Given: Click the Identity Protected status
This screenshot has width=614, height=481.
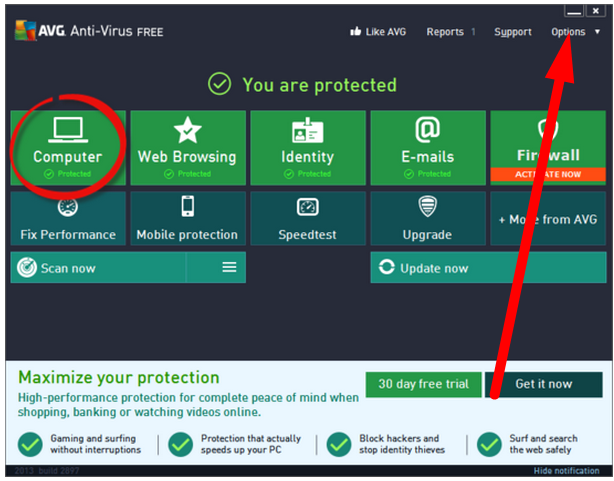Looking at the screenshot, I should pyautogui.click(x=308, y=174).
